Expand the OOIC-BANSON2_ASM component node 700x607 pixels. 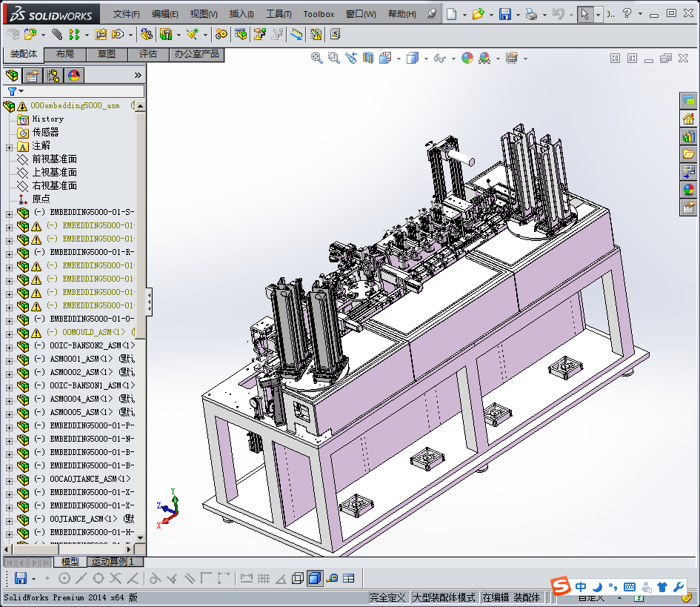pyautogui.click(x=9, y=346)
